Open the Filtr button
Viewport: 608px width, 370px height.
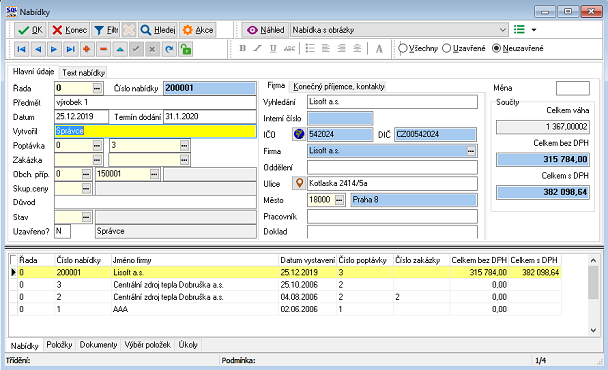106,30
